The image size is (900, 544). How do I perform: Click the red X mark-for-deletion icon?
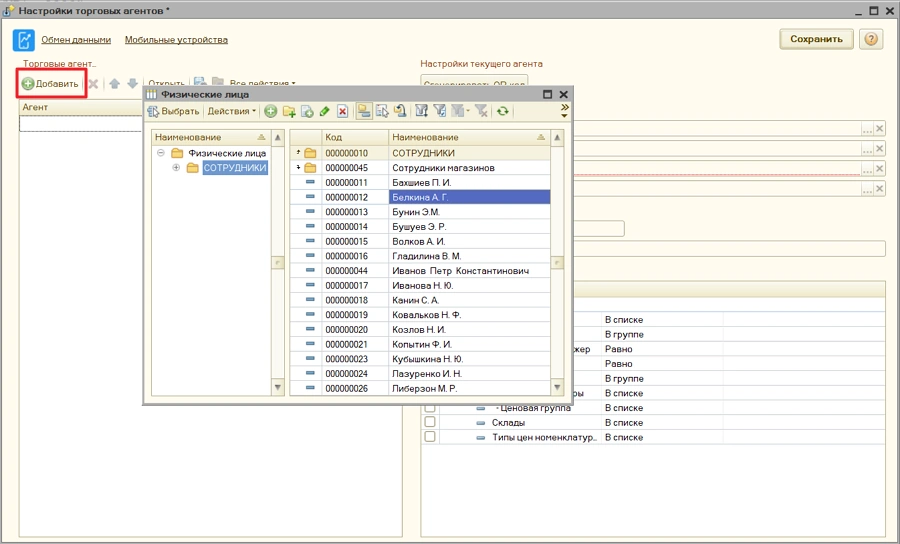[x=343, y=111]
